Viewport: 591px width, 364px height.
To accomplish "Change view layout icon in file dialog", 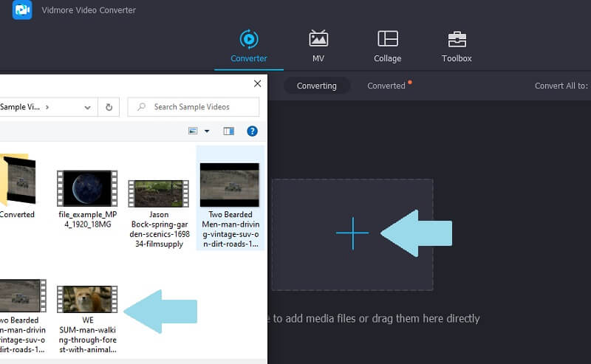I will [194, 131].
